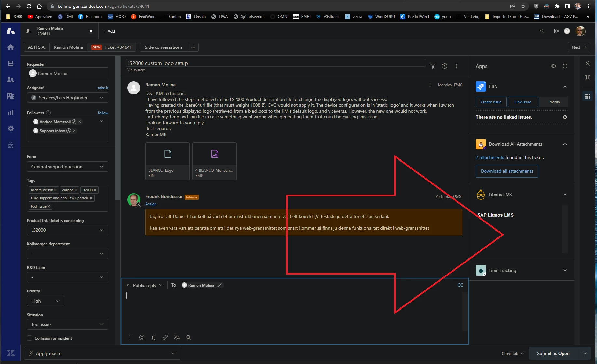The image size is (597, 364).
Task: Open Ramon Molina comment options menu
Action: coord(430,85)
